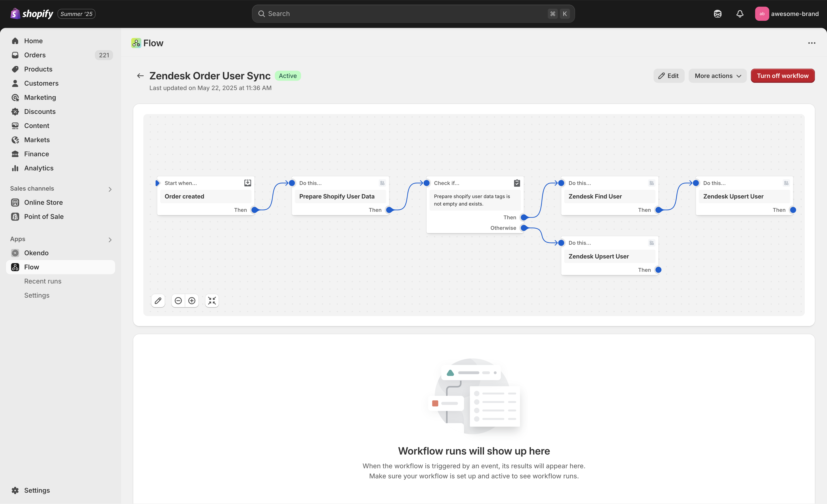This screenshot has height=504, width=827.
Task: Click the Okendo app icon
Action: tap(15, 253)
